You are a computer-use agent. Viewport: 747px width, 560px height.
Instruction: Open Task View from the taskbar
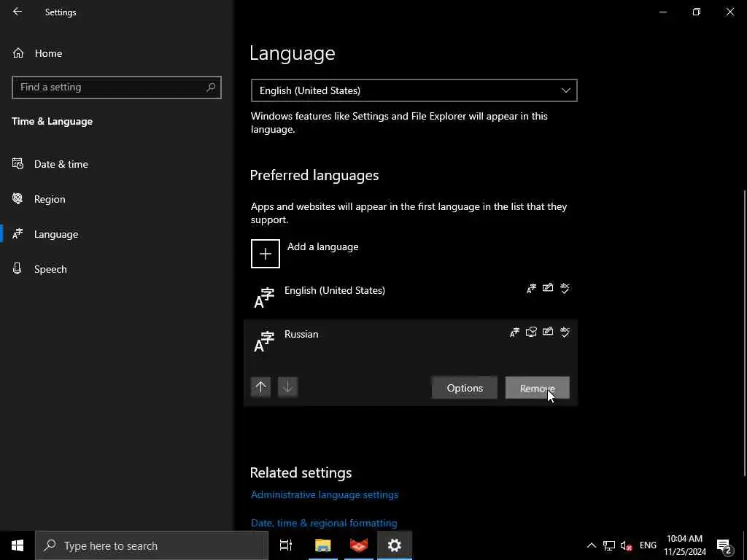(x=286, y=545)
